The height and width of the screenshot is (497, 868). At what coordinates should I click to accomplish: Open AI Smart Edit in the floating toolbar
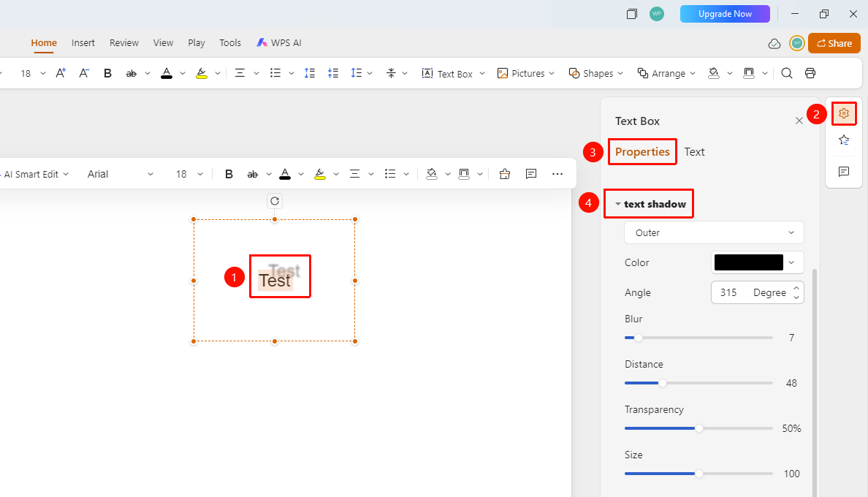click(35, 174)
